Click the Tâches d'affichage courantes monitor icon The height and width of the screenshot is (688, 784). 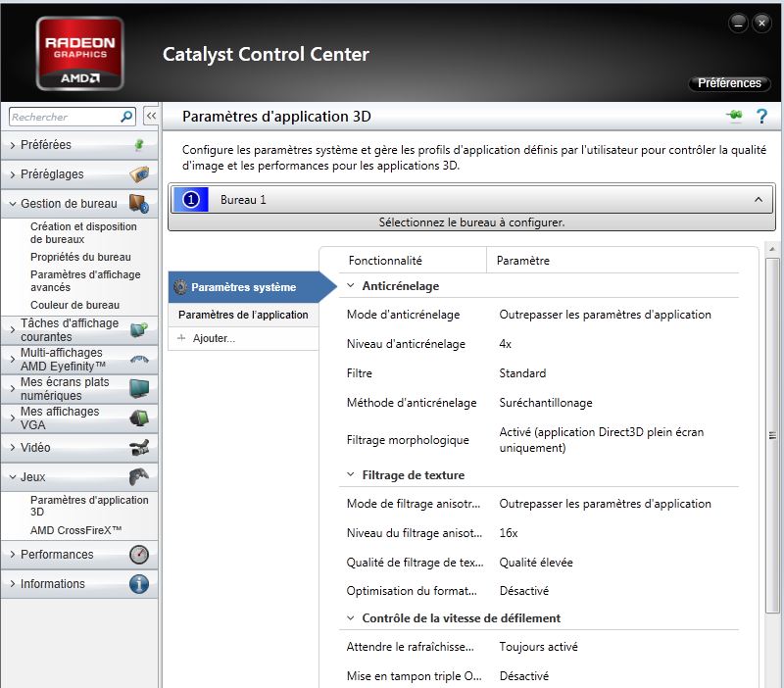pyautogui.click(x=139, y=330)
